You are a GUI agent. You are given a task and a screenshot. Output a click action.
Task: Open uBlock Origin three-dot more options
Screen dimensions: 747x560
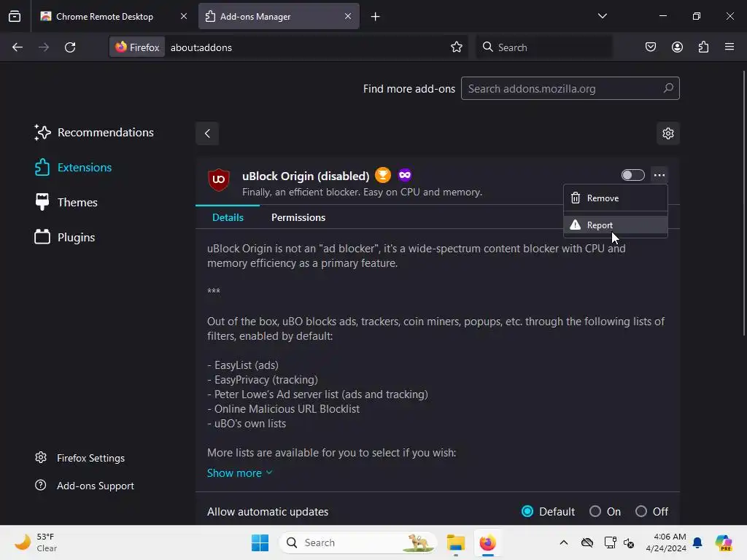(659, 175)
